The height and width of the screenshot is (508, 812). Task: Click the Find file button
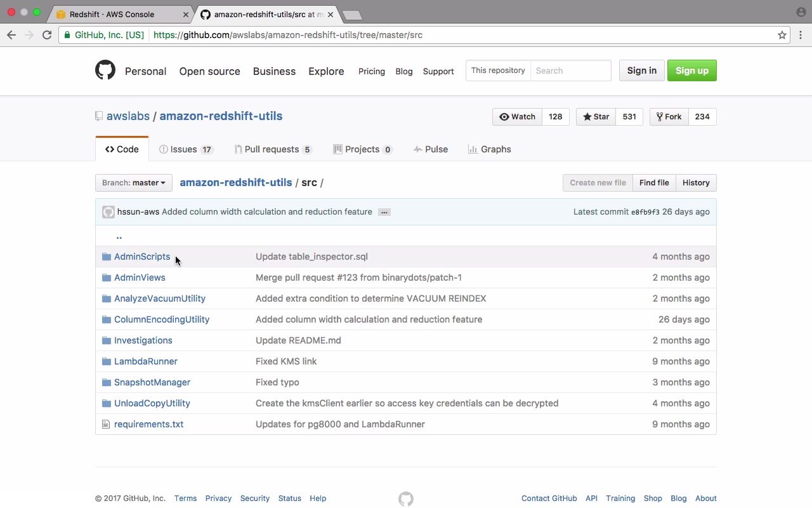point(654,183)
